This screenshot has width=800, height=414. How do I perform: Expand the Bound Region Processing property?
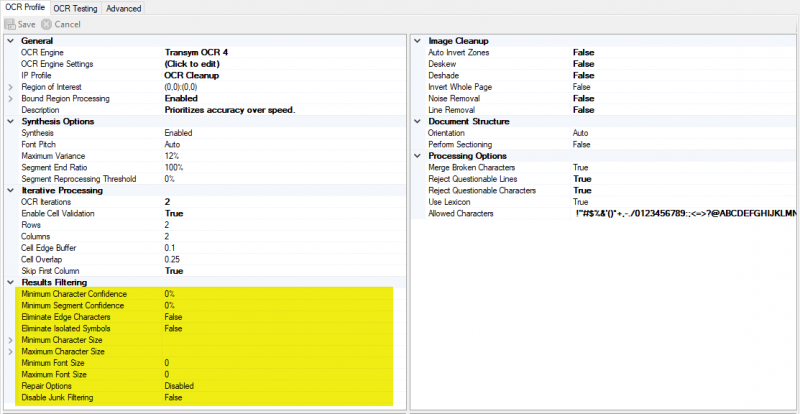click(x=10, y=99)
